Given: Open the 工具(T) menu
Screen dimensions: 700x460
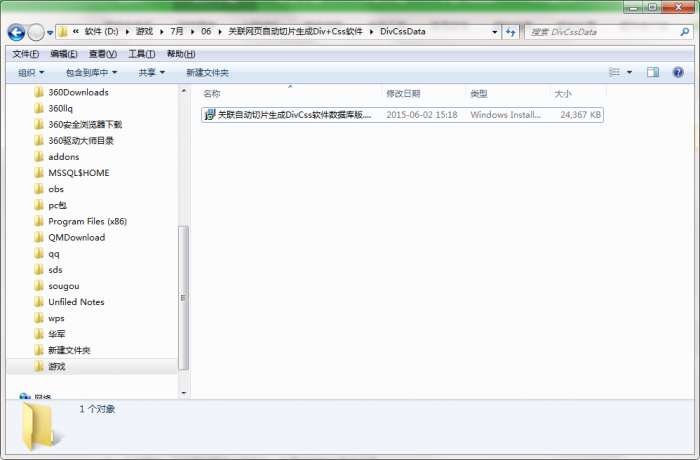Looking at the screenshot, I should 142,54.
